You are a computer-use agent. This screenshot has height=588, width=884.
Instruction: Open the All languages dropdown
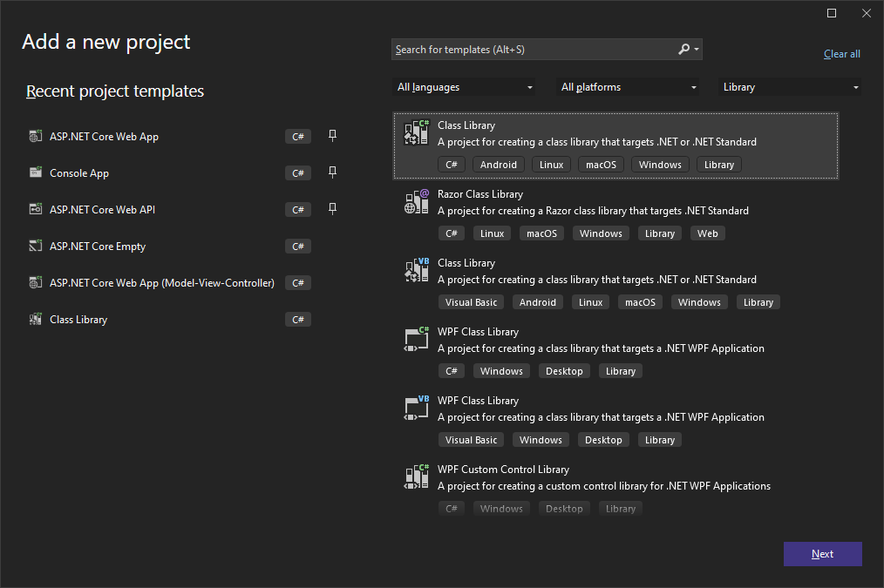(x=464, y=87)
